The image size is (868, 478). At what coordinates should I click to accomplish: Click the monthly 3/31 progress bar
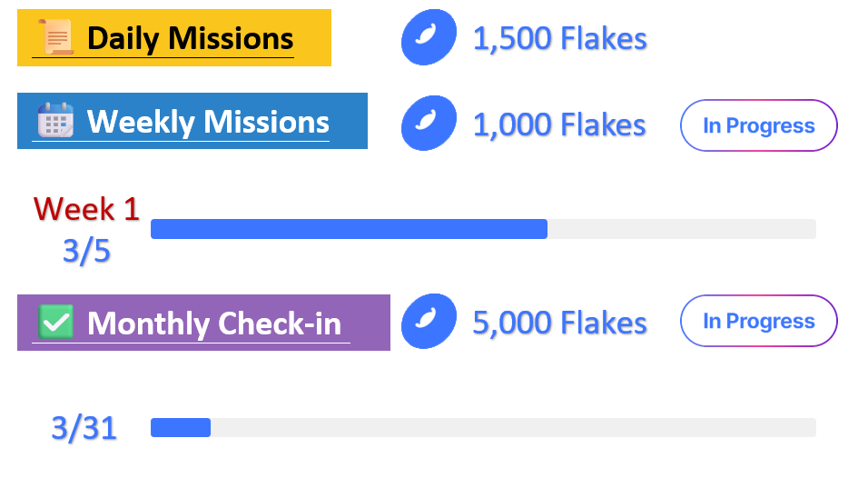(483, 428)
